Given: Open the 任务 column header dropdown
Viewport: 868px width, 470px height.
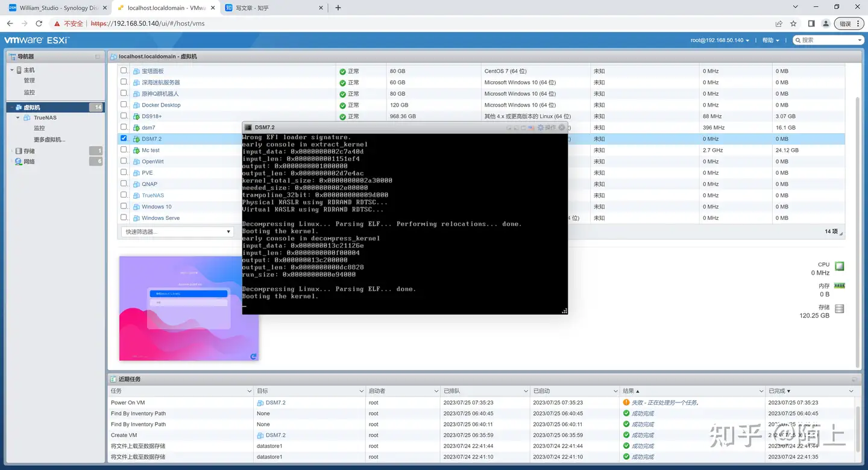Looking at the screenshot, I should [250, 391].
